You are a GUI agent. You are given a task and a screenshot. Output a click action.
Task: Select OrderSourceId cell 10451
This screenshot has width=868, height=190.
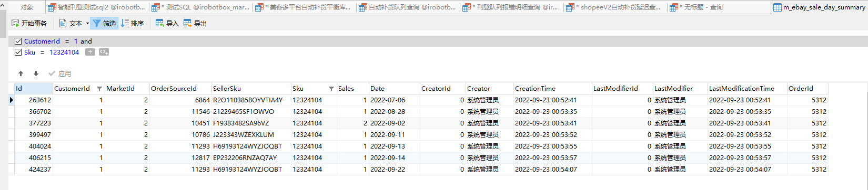180,123
